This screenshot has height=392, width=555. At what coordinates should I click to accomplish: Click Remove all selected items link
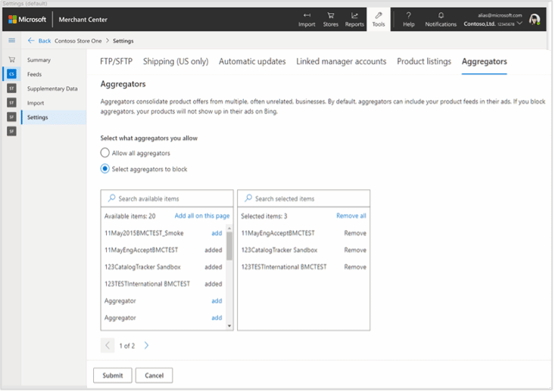tap(351, 216)
